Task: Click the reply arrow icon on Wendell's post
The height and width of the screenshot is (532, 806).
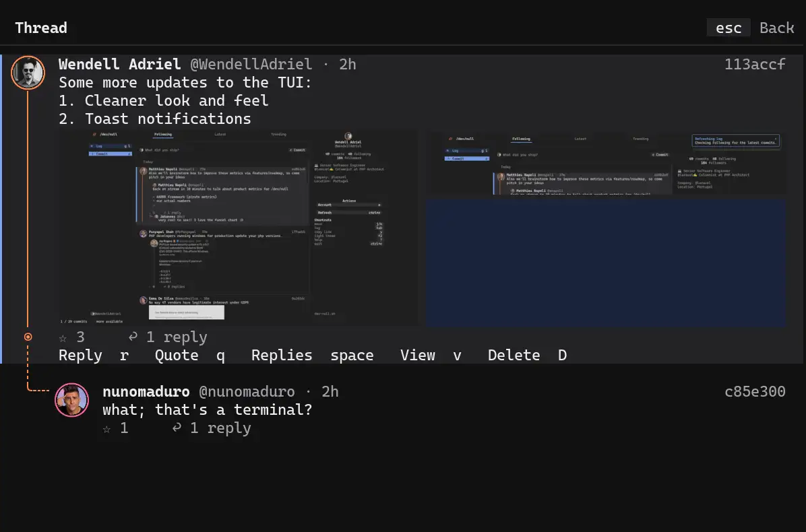Action: [x=133, y=337]
